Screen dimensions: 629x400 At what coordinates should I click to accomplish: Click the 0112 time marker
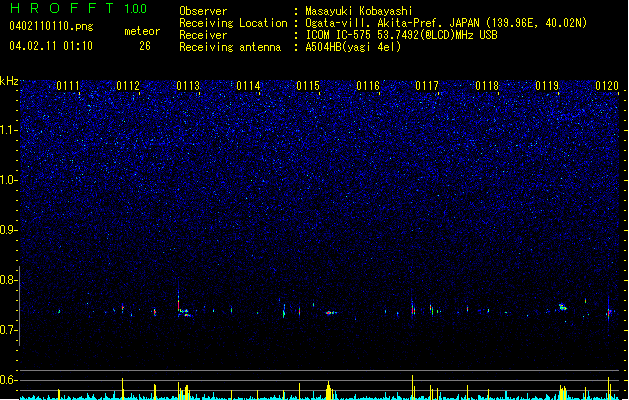pyautogui.click(x=128, y=86)
